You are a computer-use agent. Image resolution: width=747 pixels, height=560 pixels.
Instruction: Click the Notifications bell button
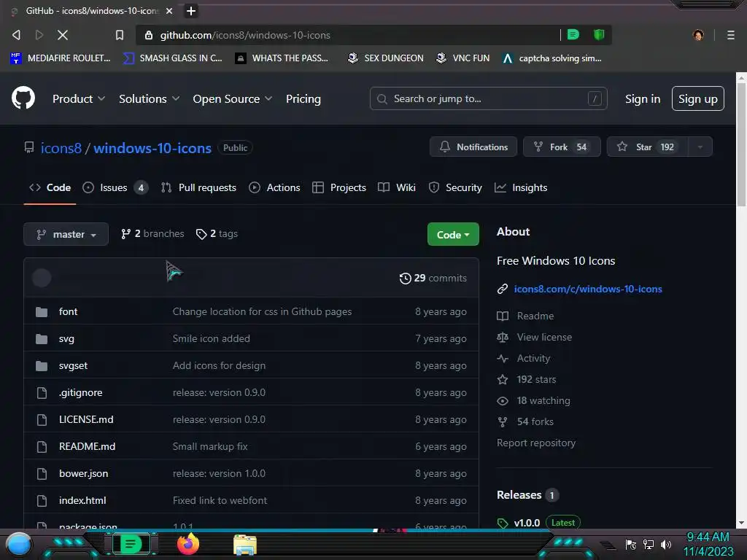473,147
